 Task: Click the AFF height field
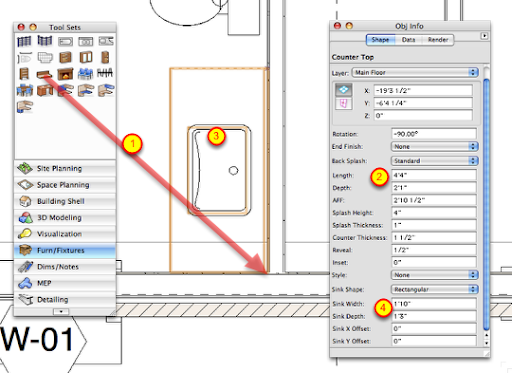click(434, 200)
